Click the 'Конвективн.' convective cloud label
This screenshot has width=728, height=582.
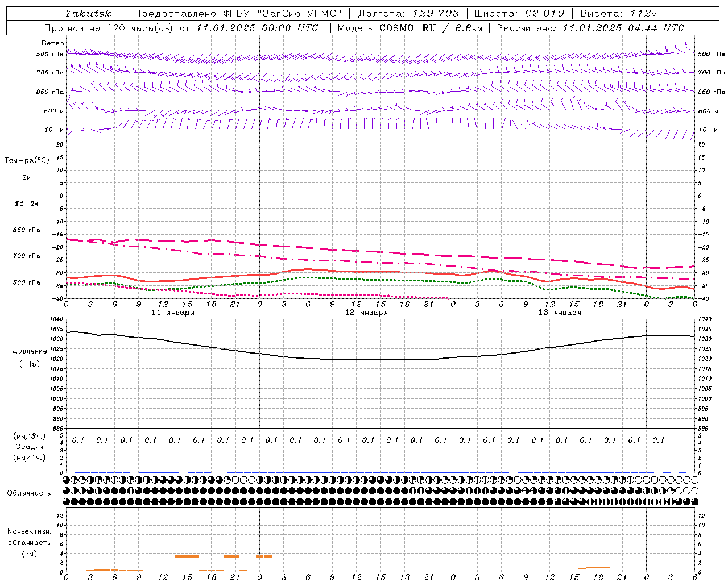[x=29, y=531]
